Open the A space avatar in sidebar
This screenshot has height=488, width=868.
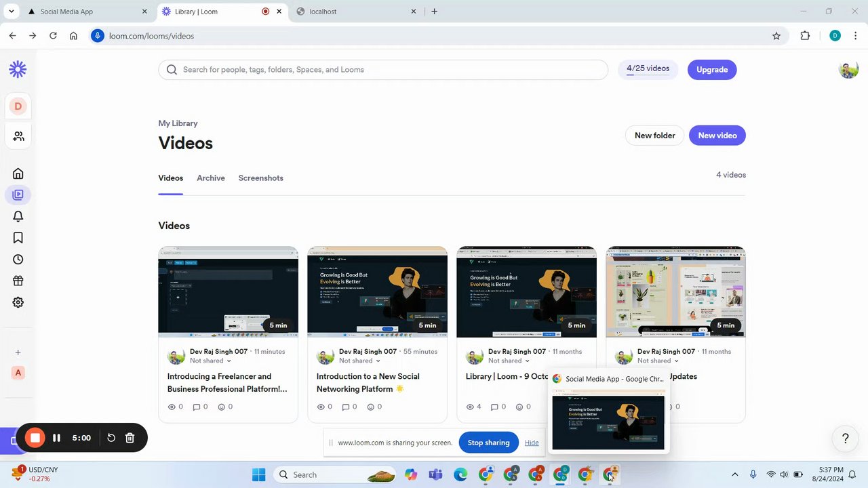[18, 373]
